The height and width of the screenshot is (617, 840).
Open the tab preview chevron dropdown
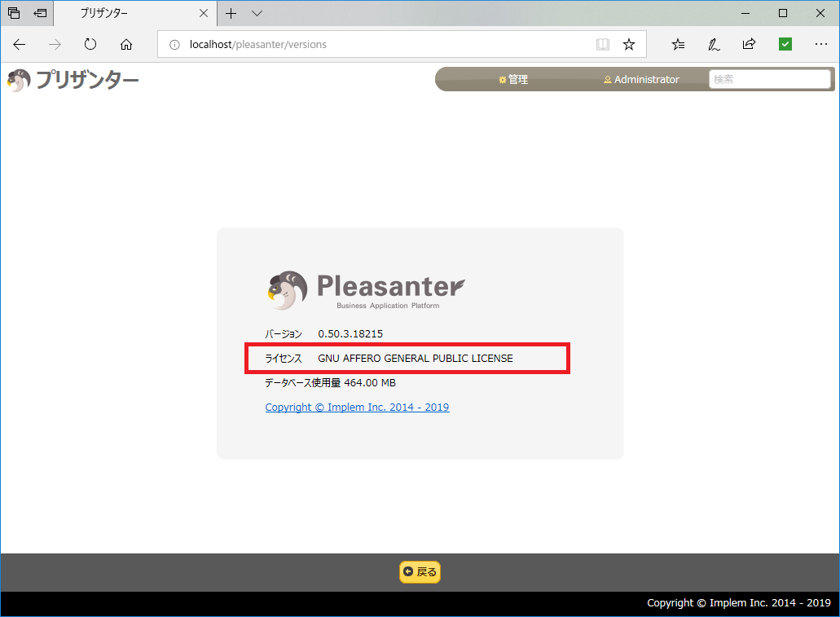coord(257,13)
